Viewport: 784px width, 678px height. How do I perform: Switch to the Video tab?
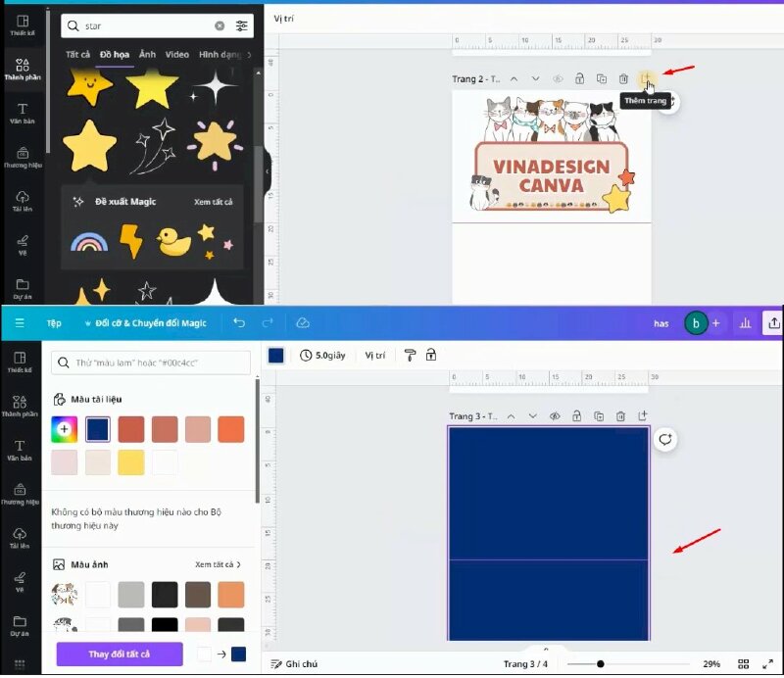[x=176, y=55]
